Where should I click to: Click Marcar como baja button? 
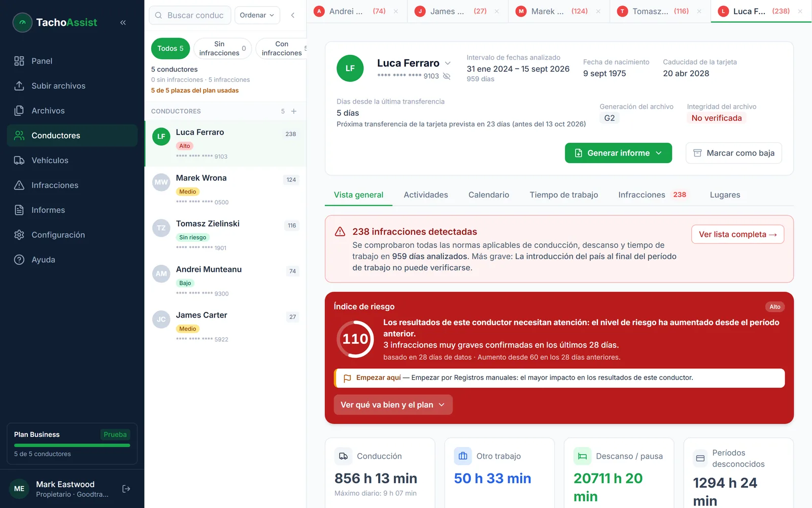click(733, 153)
